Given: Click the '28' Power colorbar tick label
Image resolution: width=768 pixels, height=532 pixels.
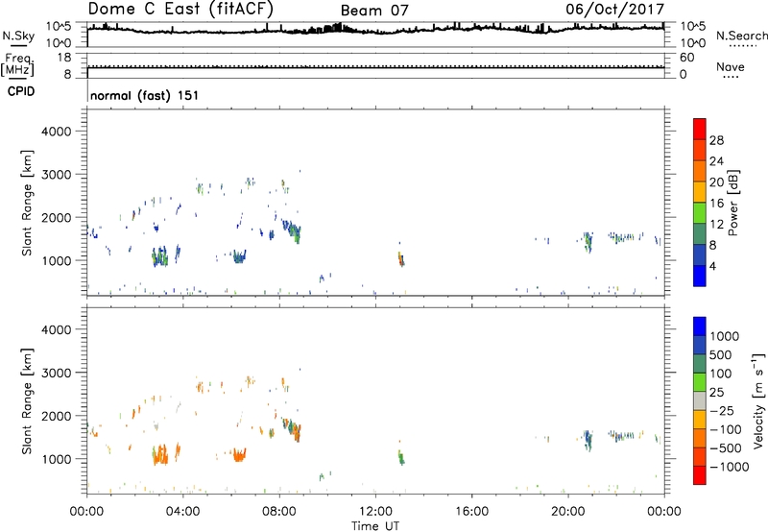Looking at the screenshot, I should [716, 140].
